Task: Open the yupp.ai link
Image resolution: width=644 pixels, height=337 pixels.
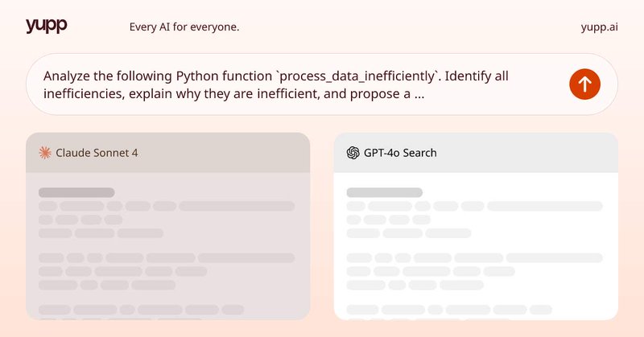Action: [599, 27]
